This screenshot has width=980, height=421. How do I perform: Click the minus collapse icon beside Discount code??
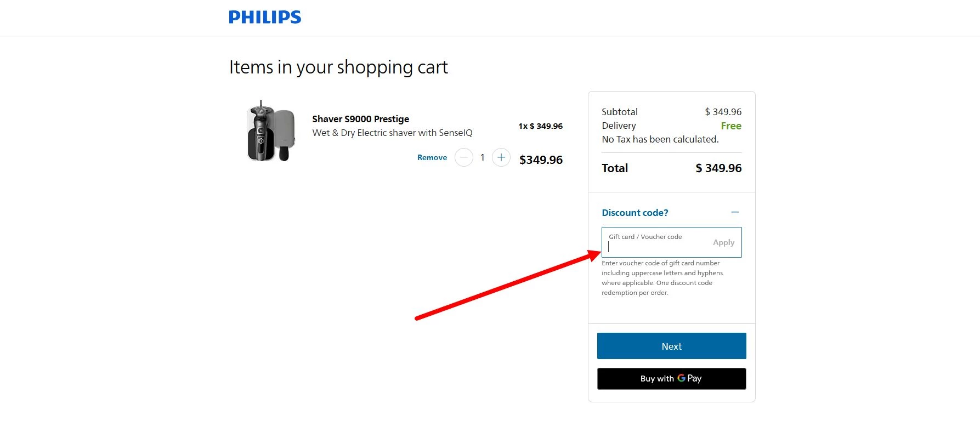click(735, 212)
